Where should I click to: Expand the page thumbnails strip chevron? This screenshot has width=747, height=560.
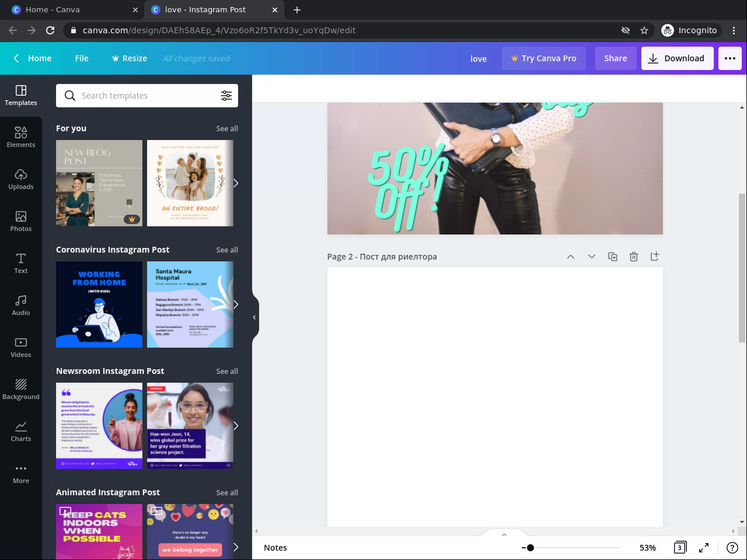pos(504,534)
